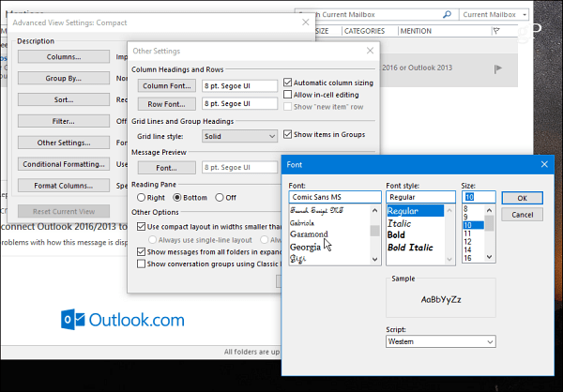Viewport: 563px width, 392px height.
Task: Choose Italic font style
Action: click(x=399, y=223)
